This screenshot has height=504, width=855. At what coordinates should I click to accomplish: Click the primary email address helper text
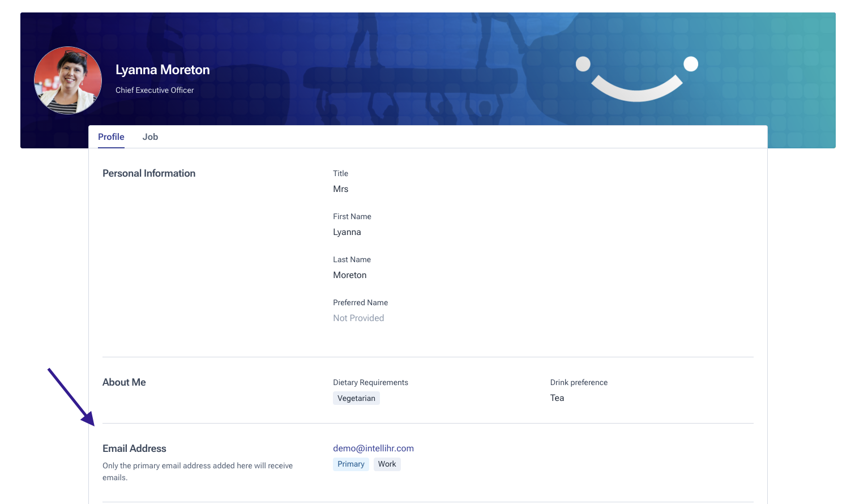tap(197, 471)
